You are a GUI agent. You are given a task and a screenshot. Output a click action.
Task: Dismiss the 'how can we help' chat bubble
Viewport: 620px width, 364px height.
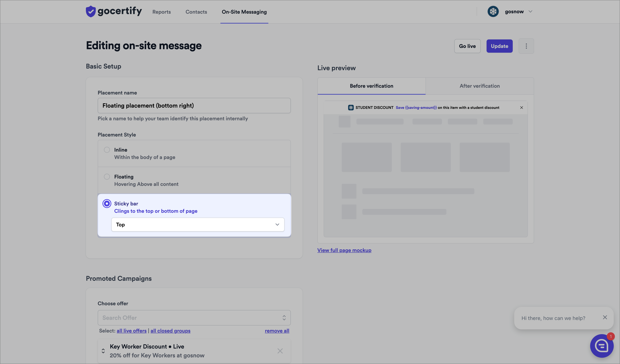tap(605, 317)
